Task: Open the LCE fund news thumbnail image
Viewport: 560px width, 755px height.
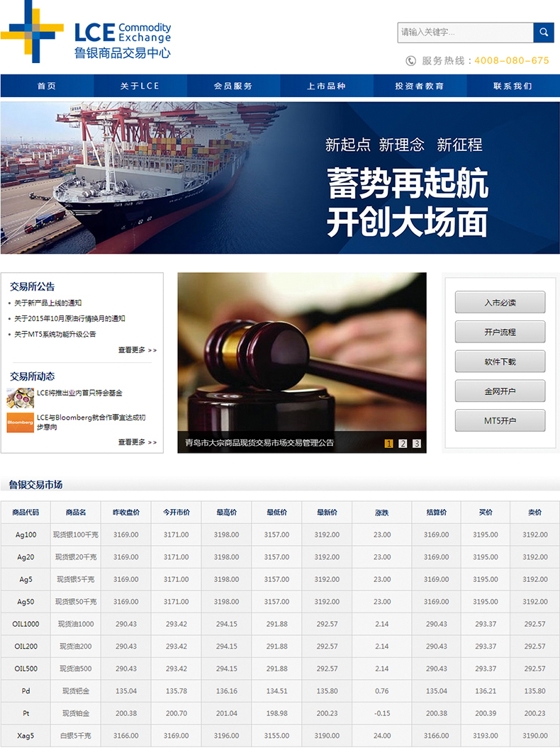Action: pos(21,398)
